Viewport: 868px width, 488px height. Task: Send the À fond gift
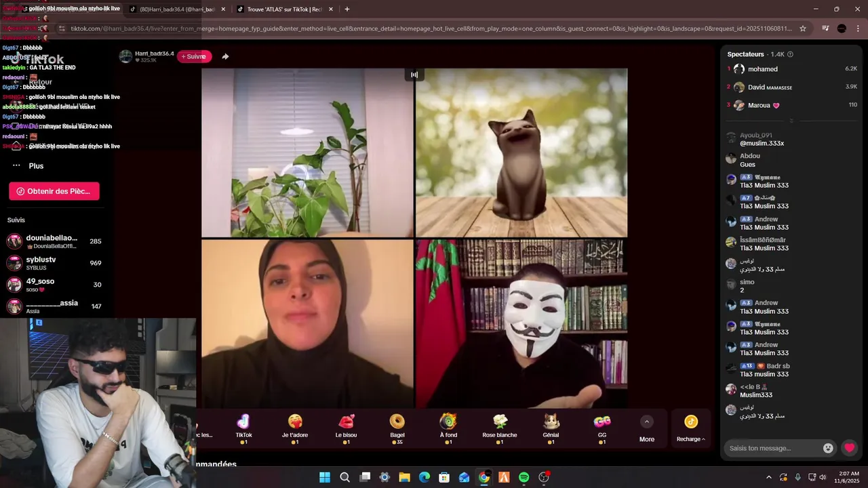click(x=448, y=429)
